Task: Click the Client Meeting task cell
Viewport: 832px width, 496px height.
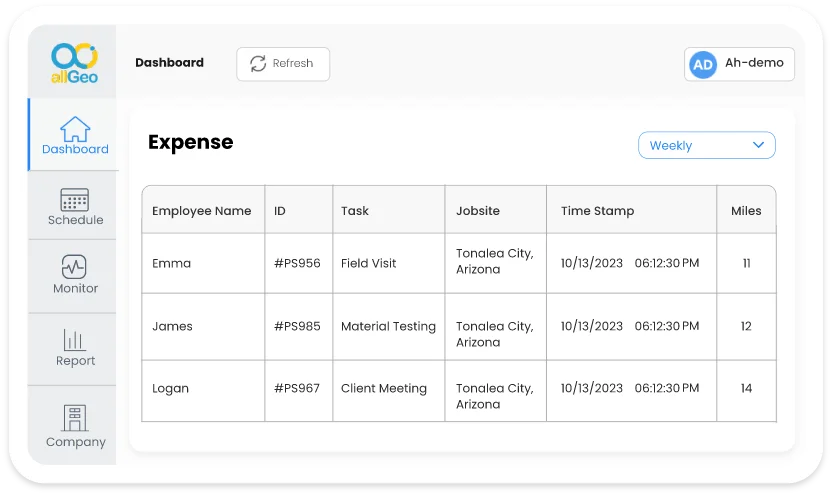Action: click(x=384, y=388)
